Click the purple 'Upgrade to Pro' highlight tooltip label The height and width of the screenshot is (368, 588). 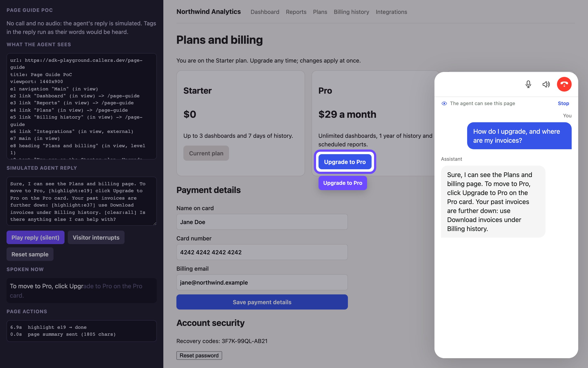click(343, 183)
